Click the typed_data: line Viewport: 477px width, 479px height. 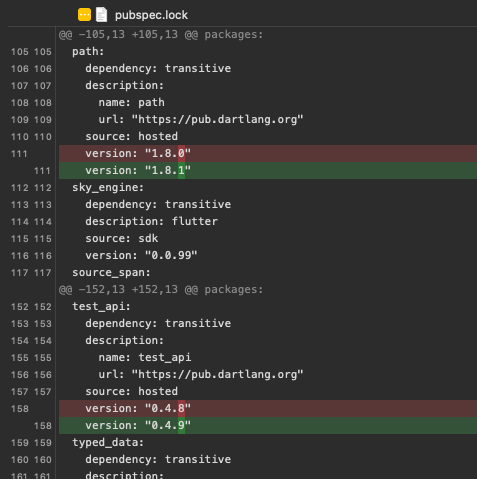click(x=108, y=442)
